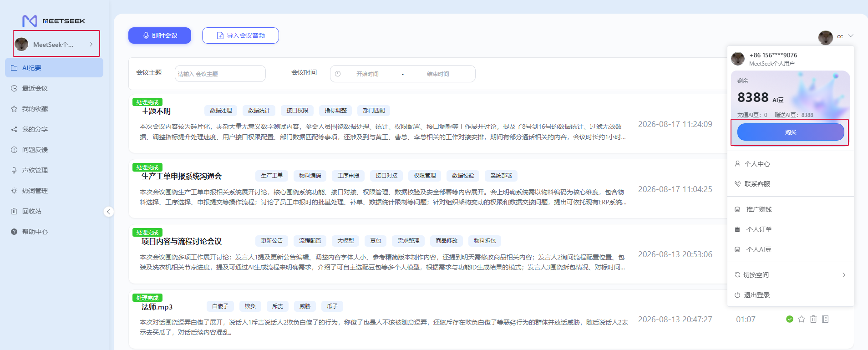Screen dimensions: 868x350
Task: Start an instant meeting with 即时会议
Action: pyautogui.click(x=160, y=36)
